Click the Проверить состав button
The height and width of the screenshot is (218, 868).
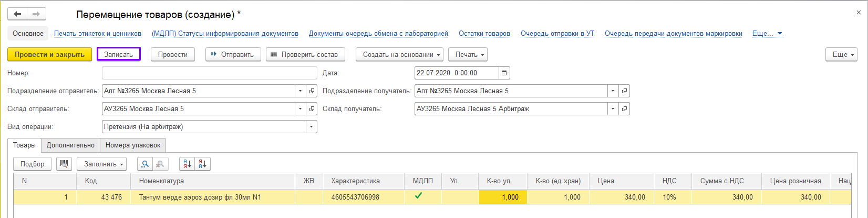305,54
